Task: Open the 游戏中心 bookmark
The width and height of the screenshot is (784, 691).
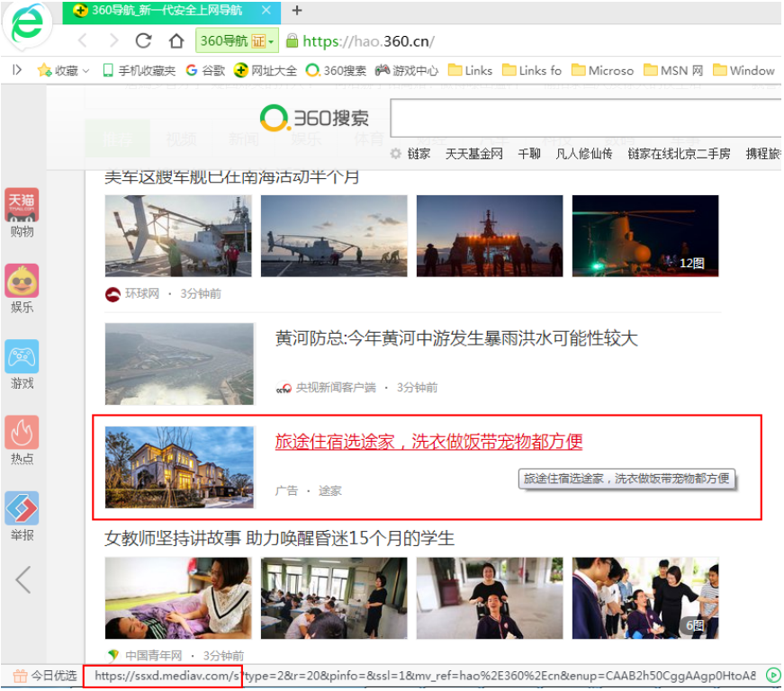Action: pyautogui.click(x=407, y=70)
